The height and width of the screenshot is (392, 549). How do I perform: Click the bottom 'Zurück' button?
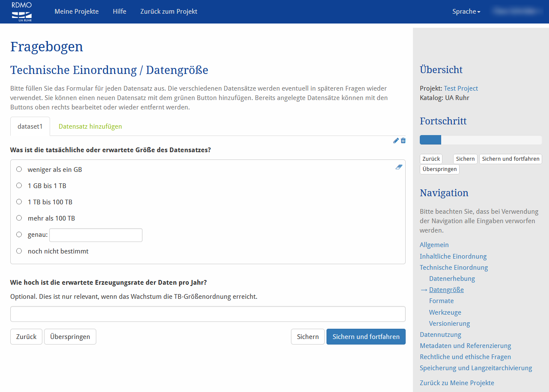[26, 336]
